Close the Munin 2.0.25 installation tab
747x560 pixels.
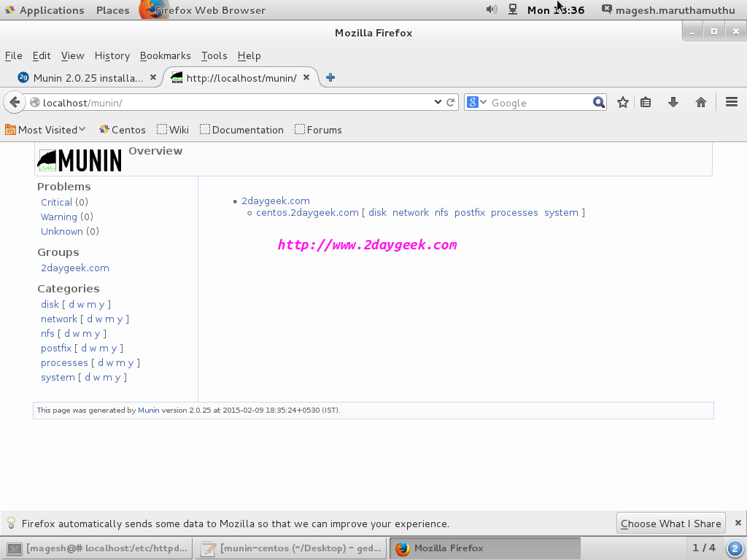(153, 77)
